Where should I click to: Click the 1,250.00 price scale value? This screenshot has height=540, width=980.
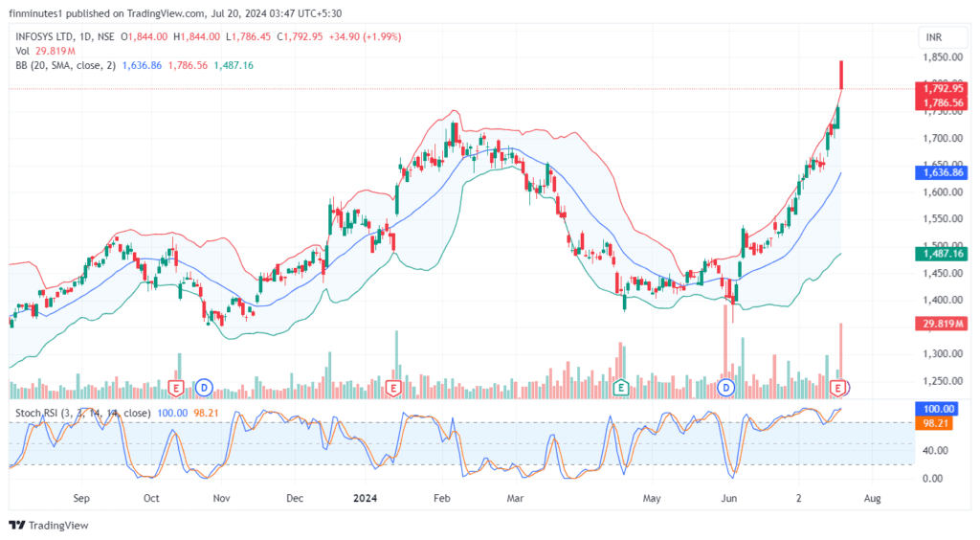(x=943, y=381)
